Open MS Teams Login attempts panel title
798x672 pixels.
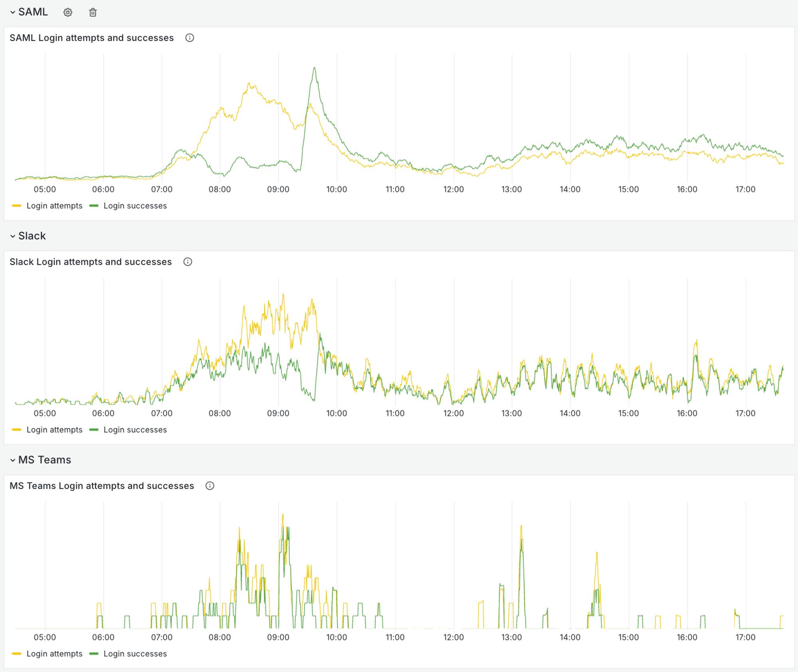102,486
